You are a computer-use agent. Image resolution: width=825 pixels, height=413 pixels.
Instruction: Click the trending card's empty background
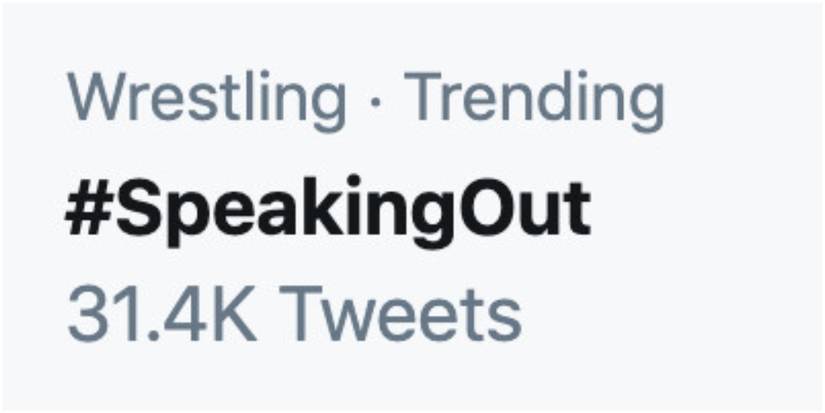pyautogui.click(x=720, y=370)
